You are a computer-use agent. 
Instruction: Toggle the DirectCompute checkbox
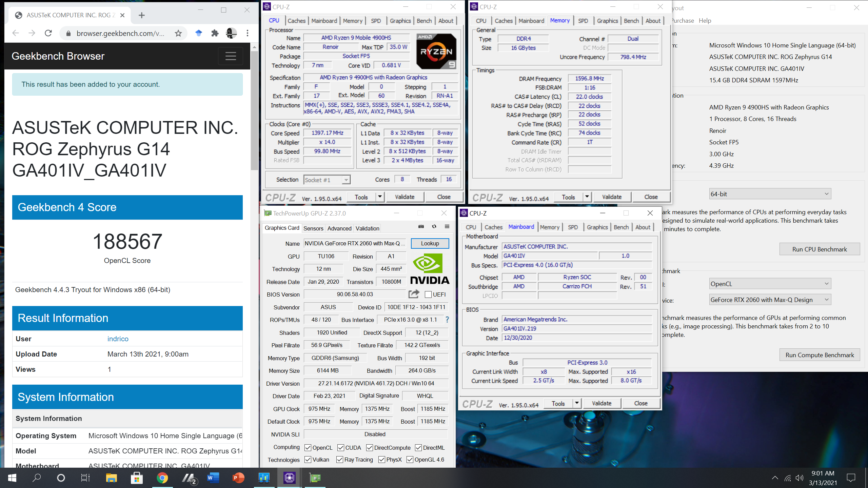click(x=370, y=448)
